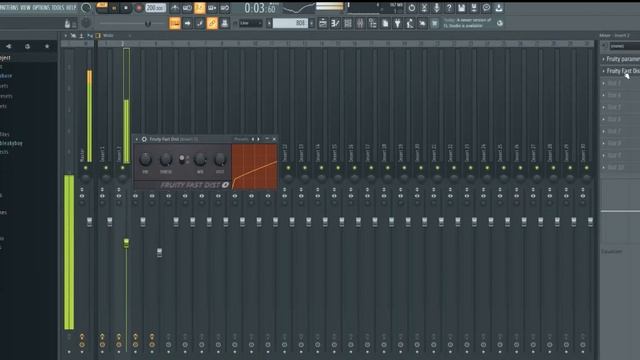The width and height of the screenshot is (640, 360).
Task: Click the tempo field showing 200
Action: [x=156, y=8]
